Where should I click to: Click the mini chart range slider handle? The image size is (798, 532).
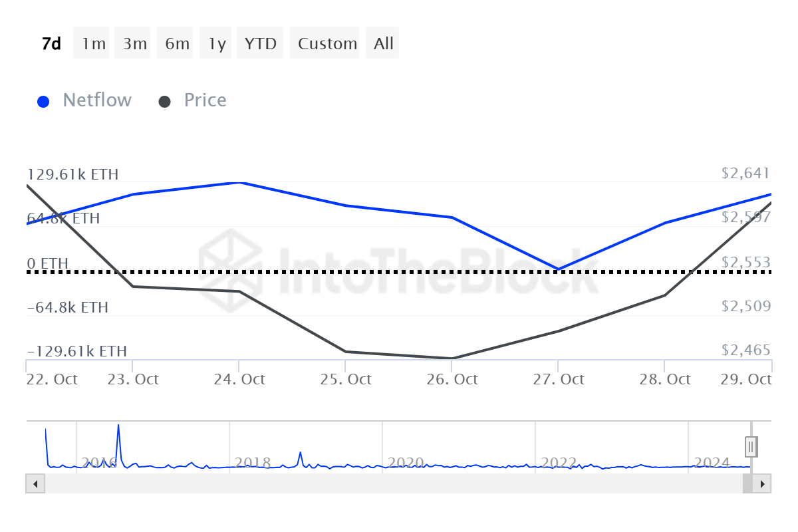point(750,446)
